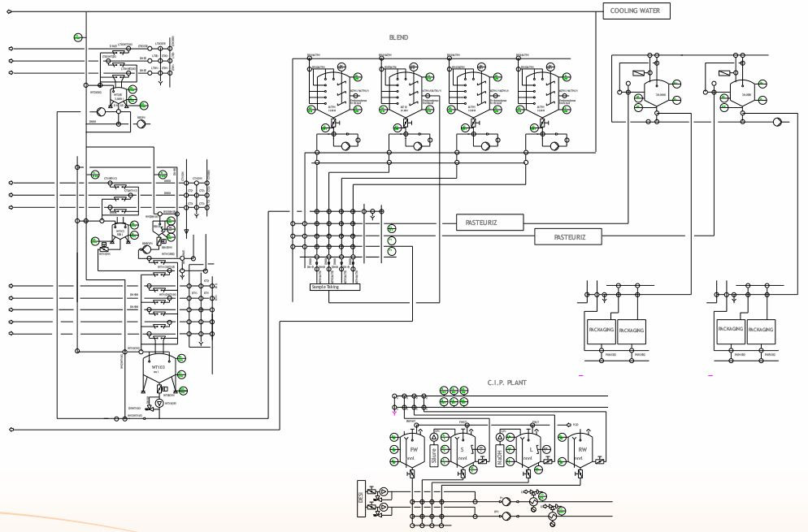Select the pump below WT103 tank
The height and width of the screenshot is (532, 808).
(x=160, y=403)
